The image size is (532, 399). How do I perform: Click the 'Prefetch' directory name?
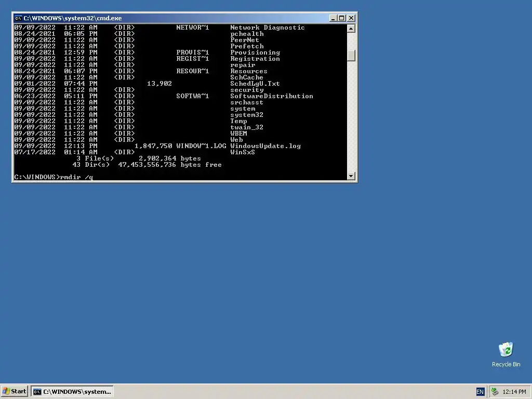[x=247, y=46]
